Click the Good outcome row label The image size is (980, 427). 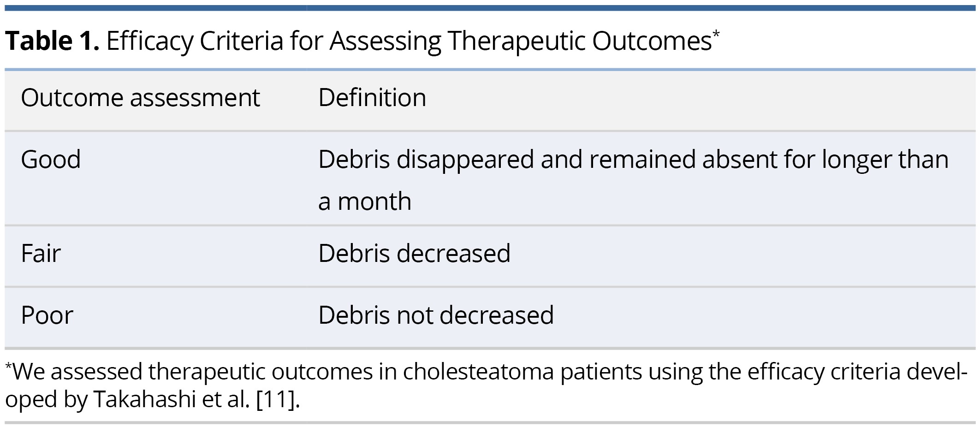click(51, 160)
